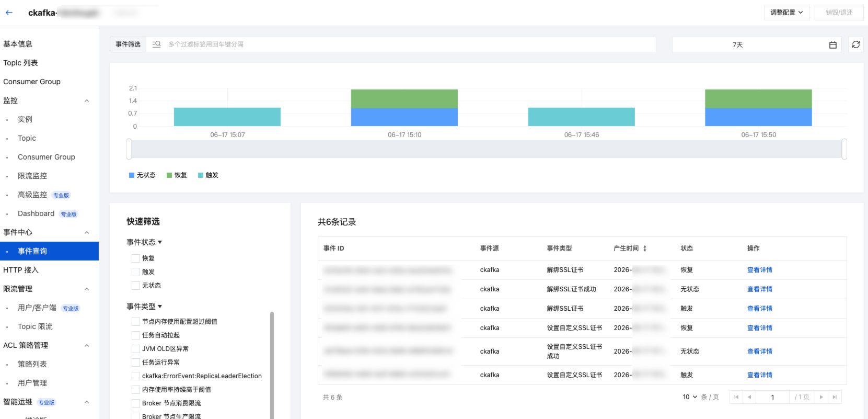The width and height of the screenshot is (868, 419).
Task: Click the page number input box
Action: pos(772,397)
